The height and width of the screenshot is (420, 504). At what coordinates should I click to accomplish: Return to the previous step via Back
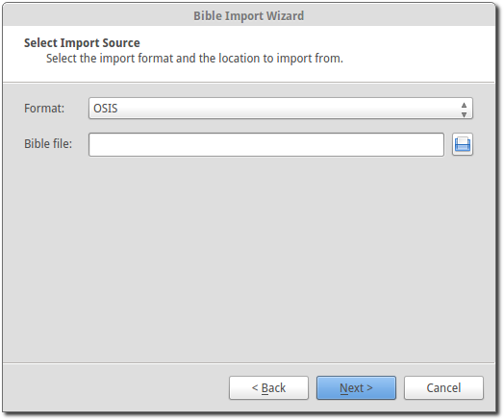(268, 388)
